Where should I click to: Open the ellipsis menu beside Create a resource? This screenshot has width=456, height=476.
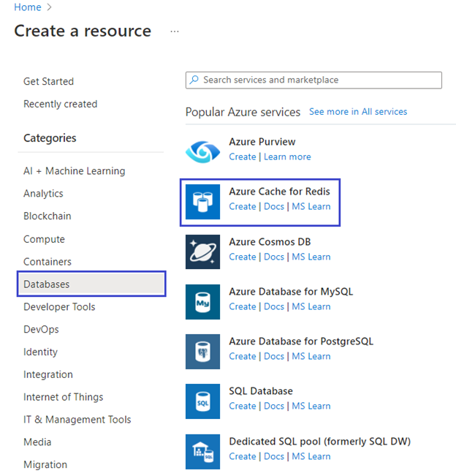pyautogui.click(x=174, y=31)
